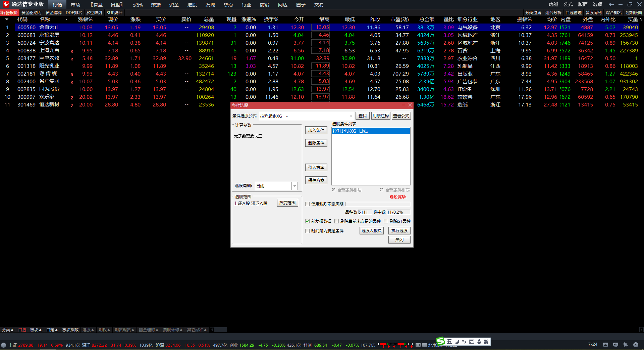
Task: Click the TDX red logo icon
Action: pyautogui.click(x=6, y=4)
